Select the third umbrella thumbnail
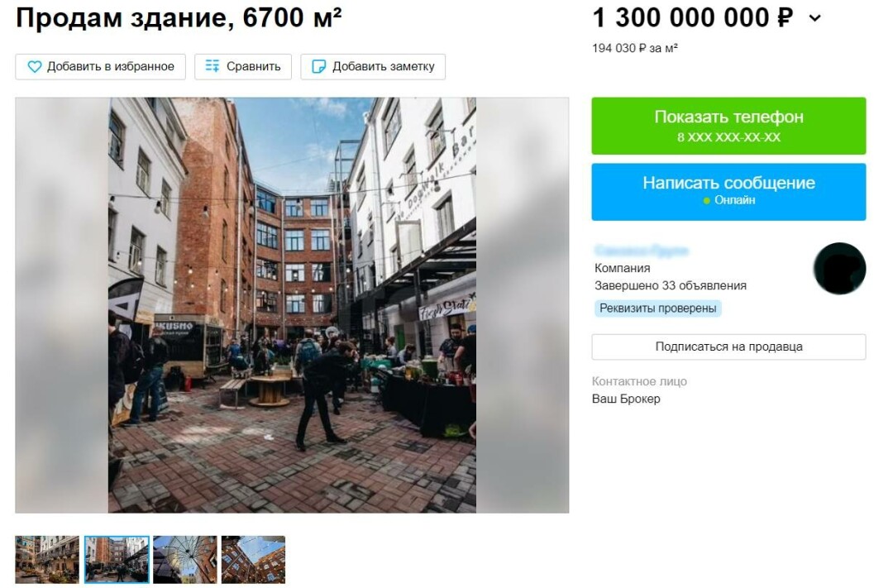This screenshot has height=588, width=893. pyautogui.click(x=185, y=560)
